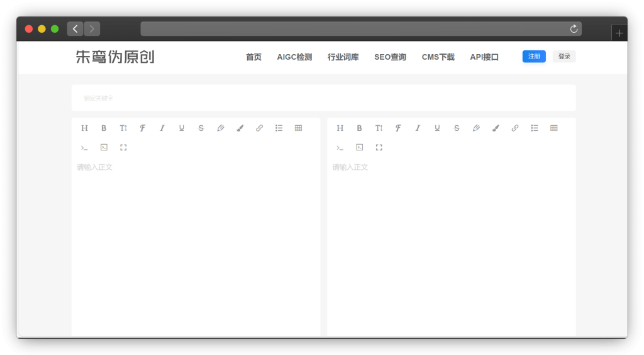The height and width of the screenshot is (355, 644).
Task: Toggle underline in the right editor toolbar
Action: click(437, 128)
